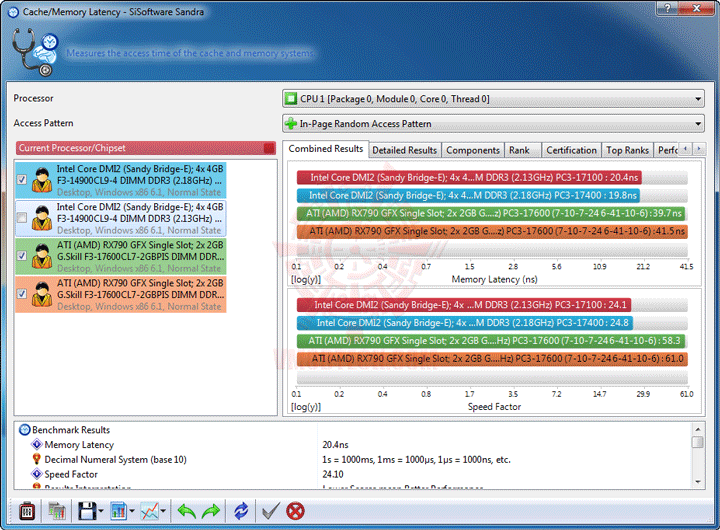
Task: Expand the save button dropdown arrow
Action: point(101,511)
